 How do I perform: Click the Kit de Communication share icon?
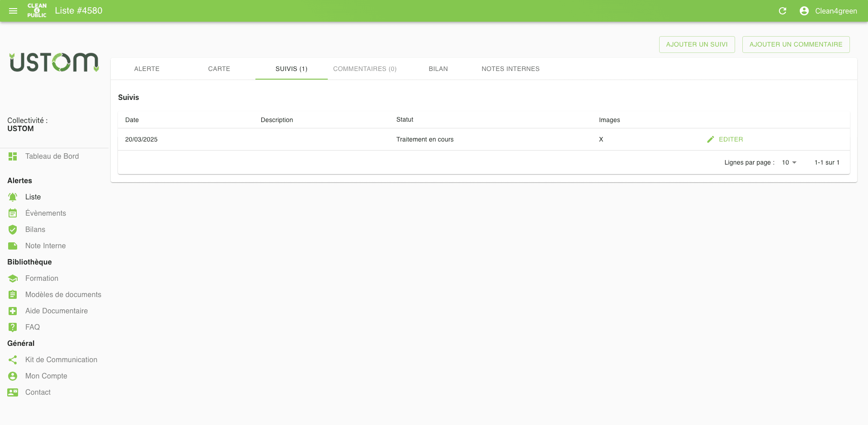[x=13, y=360]
